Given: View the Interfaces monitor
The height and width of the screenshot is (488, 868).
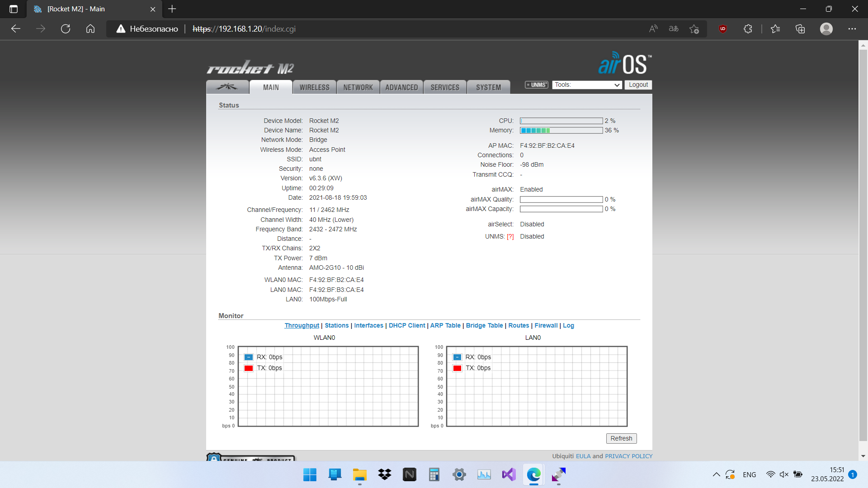Looking at the screenshot, I should pyautogui.click(x=368, y=325).
